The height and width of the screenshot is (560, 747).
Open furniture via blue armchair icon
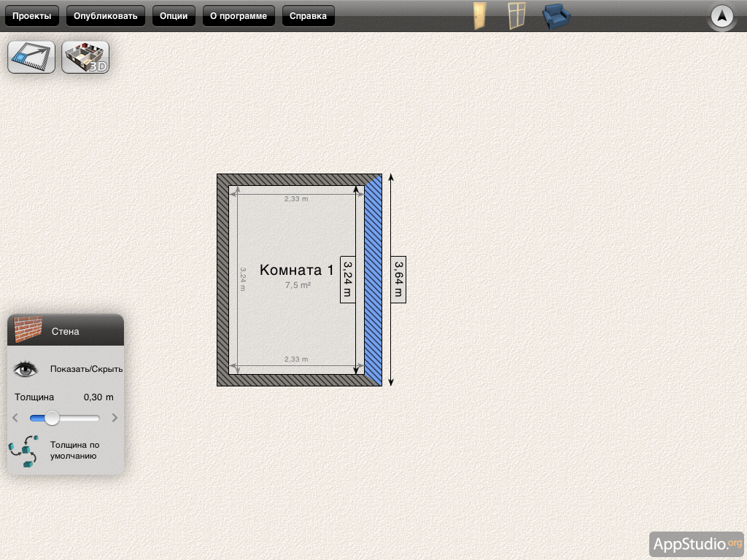point(557,16)
